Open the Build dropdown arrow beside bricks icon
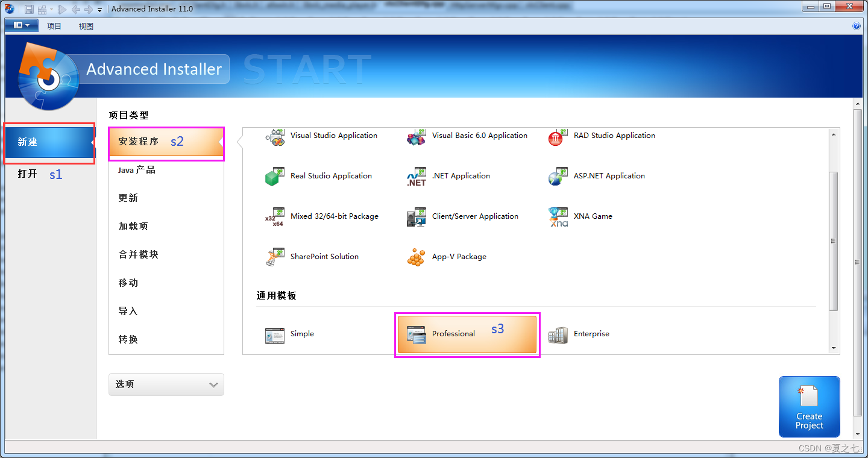This screenshot has width=868, height=458. click(52, 10)
